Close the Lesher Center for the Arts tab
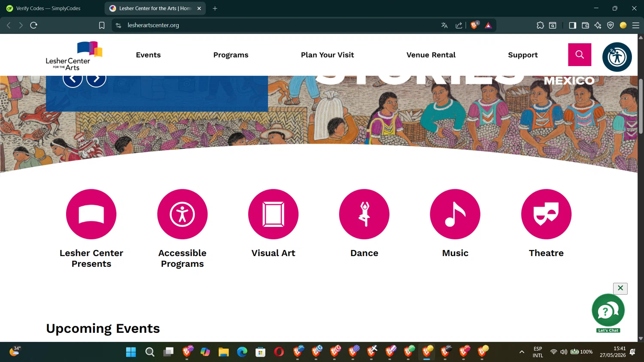The width and height of the screenshot is (644, 362). [x=199, y=8]
